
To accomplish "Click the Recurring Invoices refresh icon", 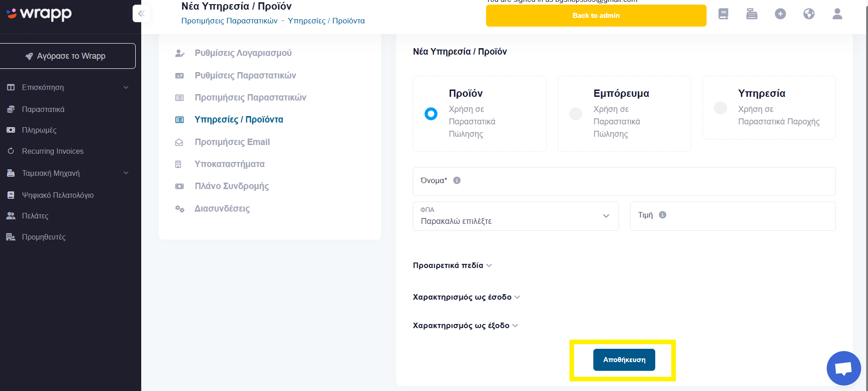I will click(11, 151).
